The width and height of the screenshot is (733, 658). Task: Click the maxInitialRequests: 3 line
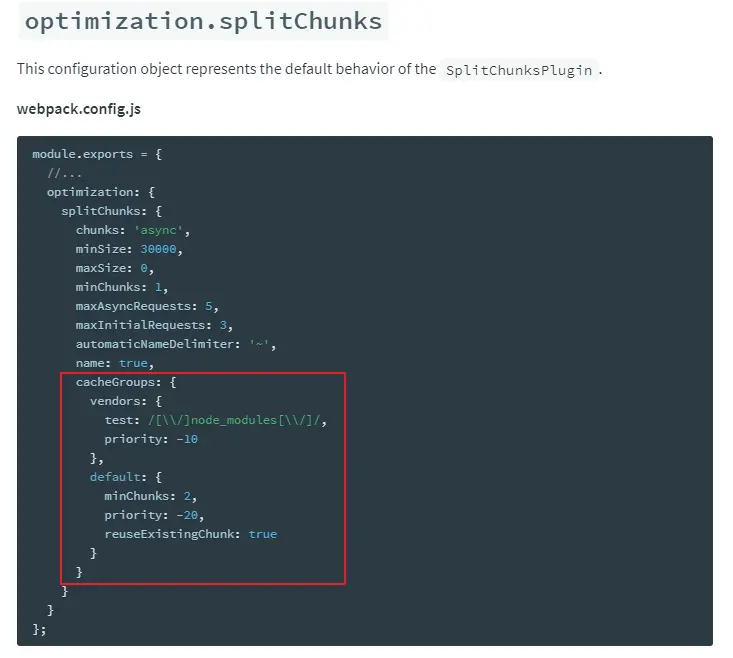(155, 325)
